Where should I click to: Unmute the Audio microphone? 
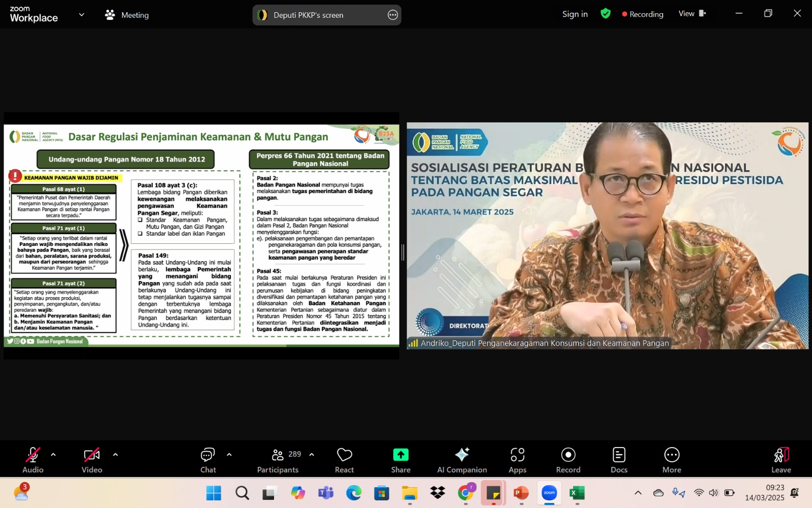point(33,460)
